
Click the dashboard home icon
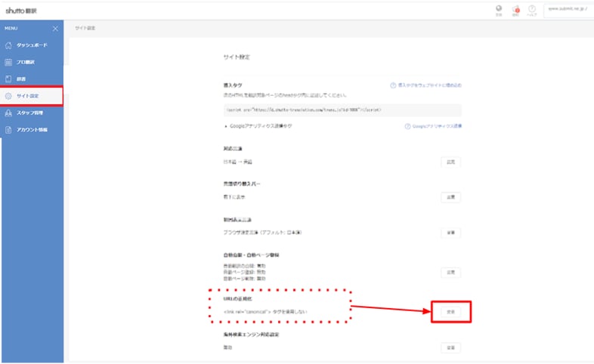pos(8,45)
